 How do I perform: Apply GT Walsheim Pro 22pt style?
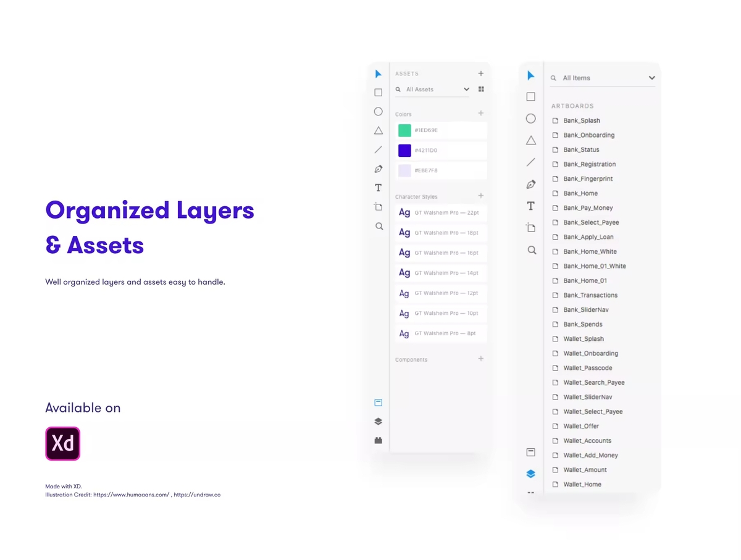441,213
